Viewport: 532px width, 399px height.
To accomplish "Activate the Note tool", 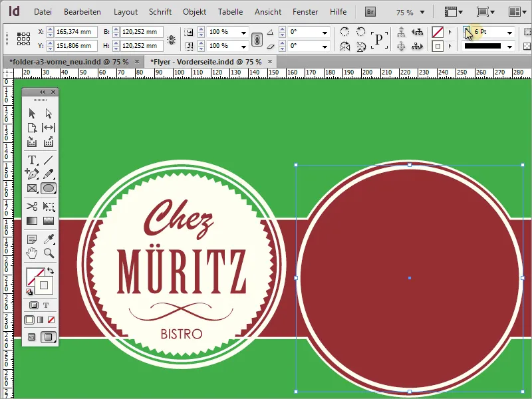I will [x=32, y=239].
